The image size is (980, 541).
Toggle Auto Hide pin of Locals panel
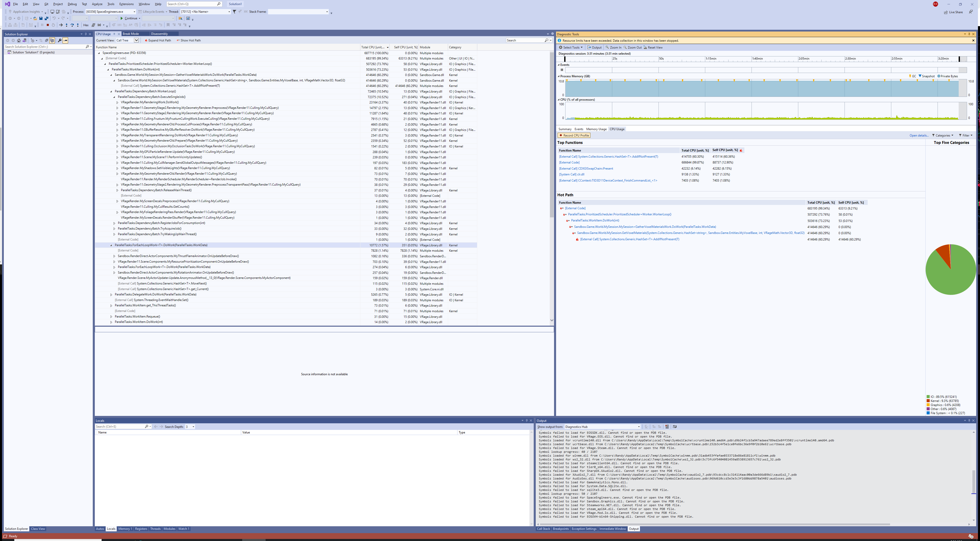[x=527, y=421]
